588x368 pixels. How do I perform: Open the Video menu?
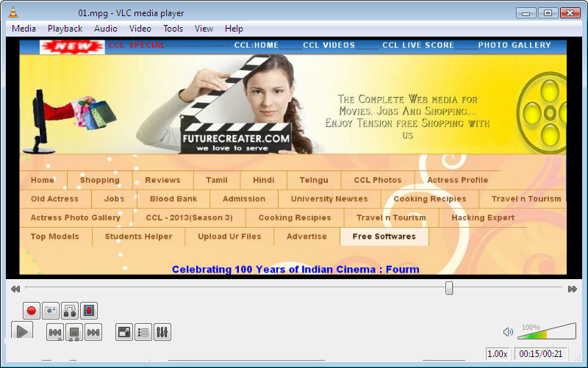(140, 29)
